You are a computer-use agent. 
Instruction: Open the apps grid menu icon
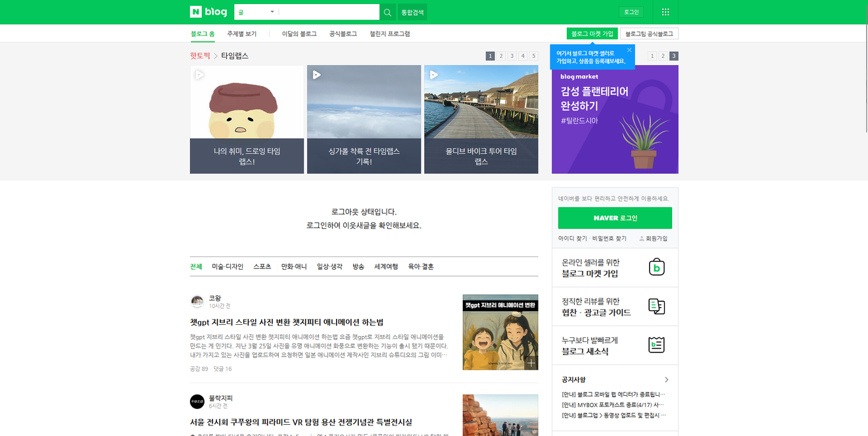pos(665,12)
